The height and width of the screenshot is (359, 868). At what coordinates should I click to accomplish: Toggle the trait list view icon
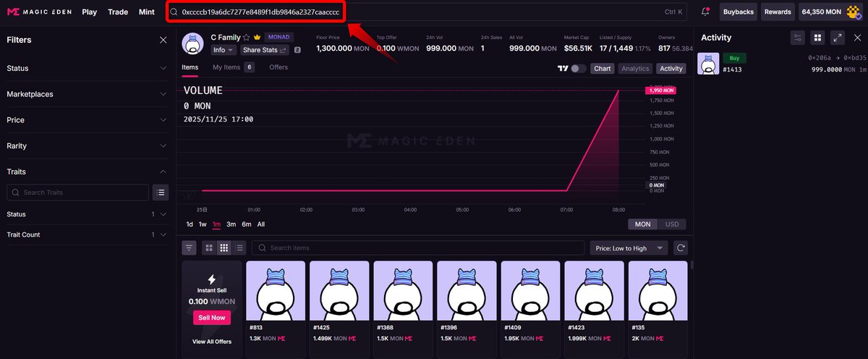[161, 193]
